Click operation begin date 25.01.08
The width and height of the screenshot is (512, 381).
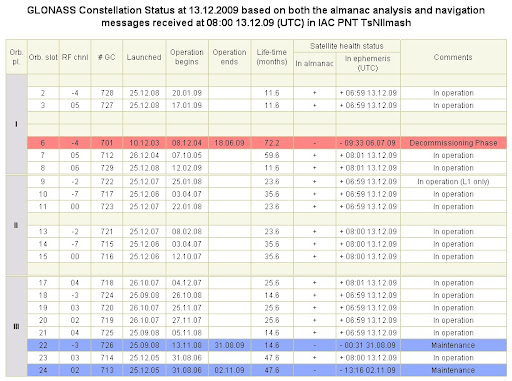(x=187, y=182)
